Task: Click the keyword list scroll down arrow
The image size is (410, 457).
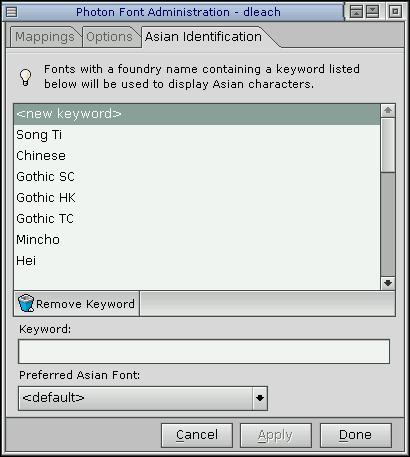Action: point(388,283)
